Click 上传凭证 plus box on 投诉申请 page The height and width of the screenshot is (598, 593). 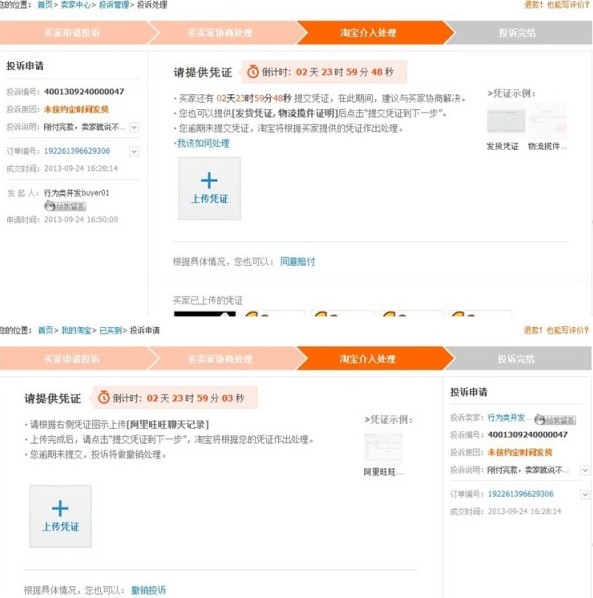(60, 516)
